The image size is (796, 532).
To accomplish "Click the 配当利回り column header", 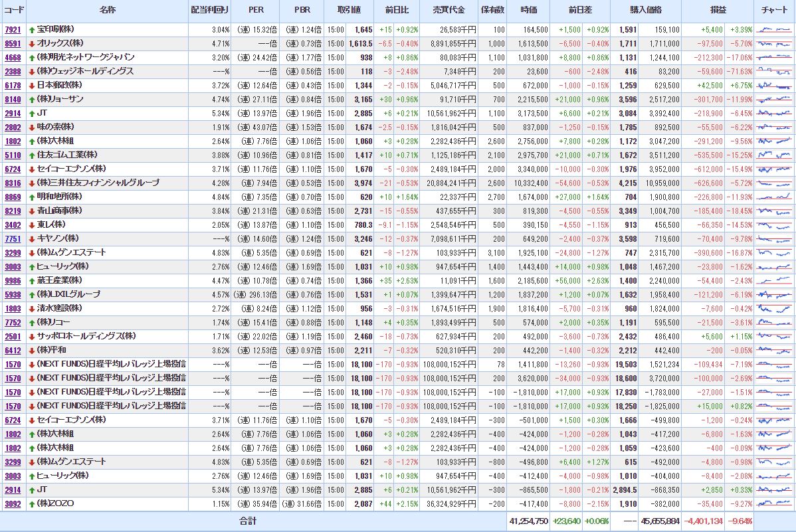I will (209, 11).
